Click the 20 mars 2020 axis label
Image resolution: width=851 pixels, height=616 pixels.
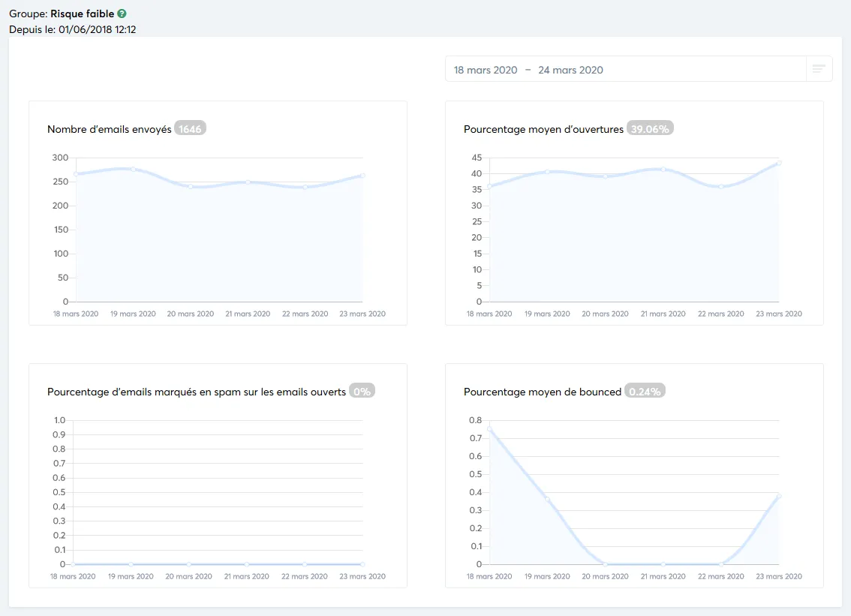190,314
